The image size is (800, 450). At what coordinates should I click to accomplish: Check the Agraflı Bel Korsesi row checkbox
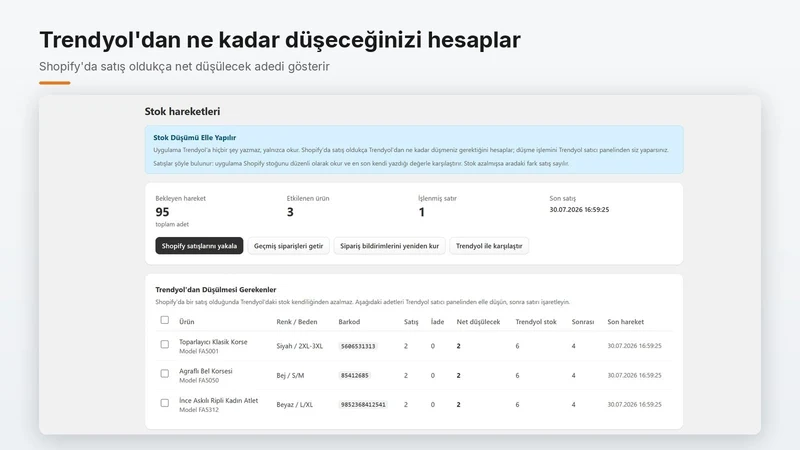click(x=164, y=373)
